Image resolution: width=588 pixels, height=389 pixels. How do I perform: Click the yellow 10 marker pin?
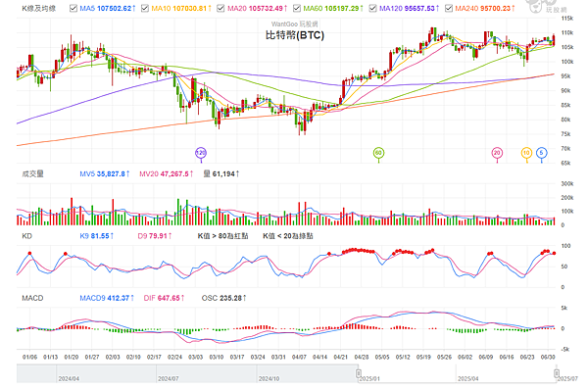pyautogui.click(x=526, y=153)
